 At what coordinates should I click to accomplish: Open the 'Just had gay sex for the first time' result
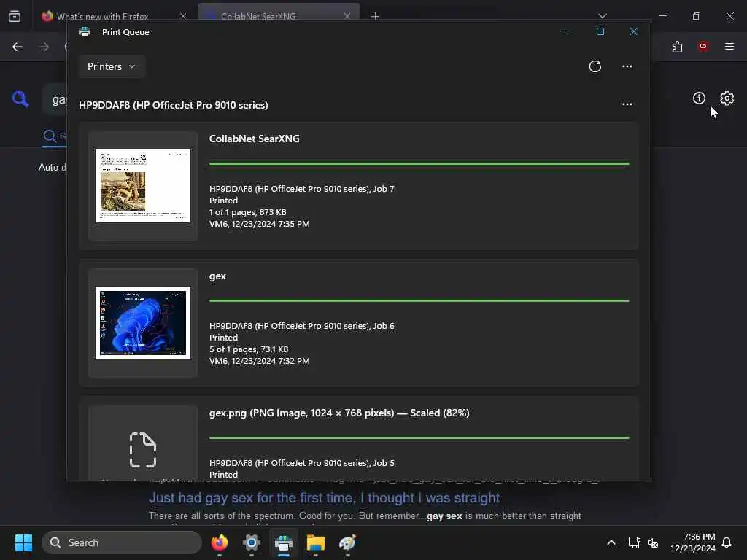pos(325,497)
